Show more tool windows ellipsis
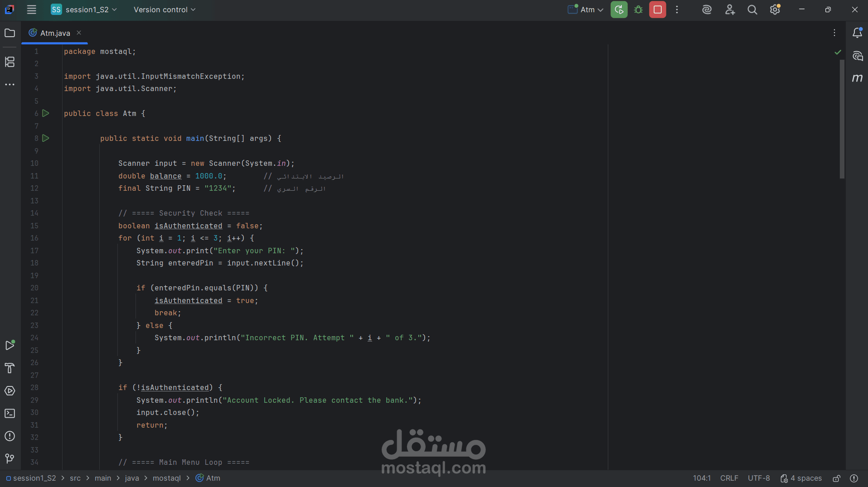The height and width of the screenshot is (487, 868). click(10, 85)
